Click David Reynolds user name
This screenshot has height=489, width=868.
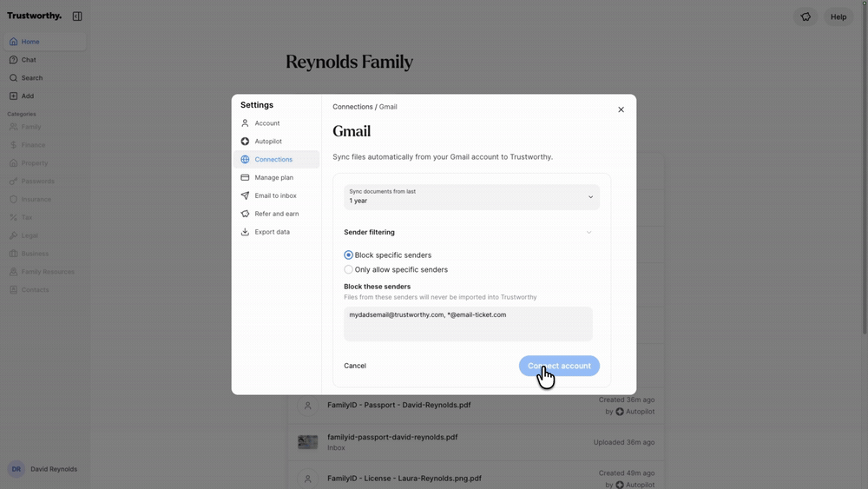click(x=54, y=469)
